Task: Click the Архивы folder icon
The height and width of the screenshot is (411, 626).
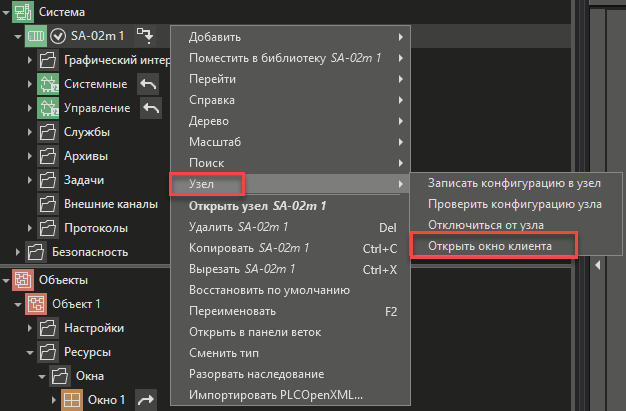Action: (x=48, y=156)
